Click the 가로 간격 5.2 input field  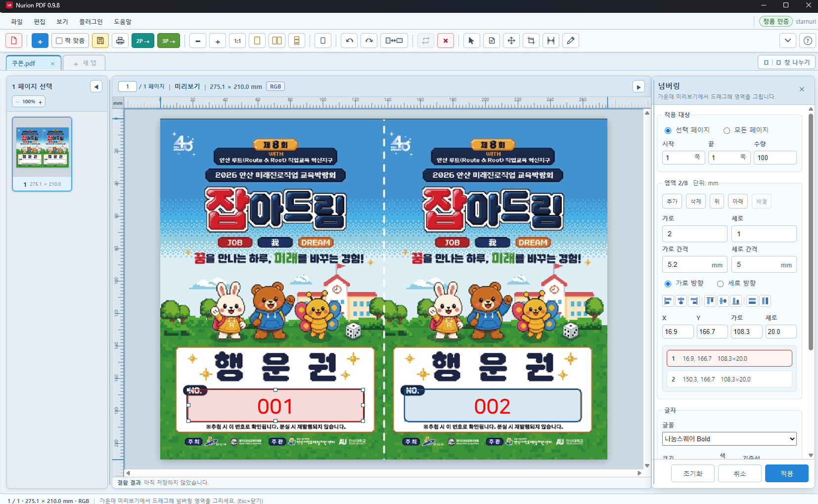pyautogui.click(x=694, y=264)
